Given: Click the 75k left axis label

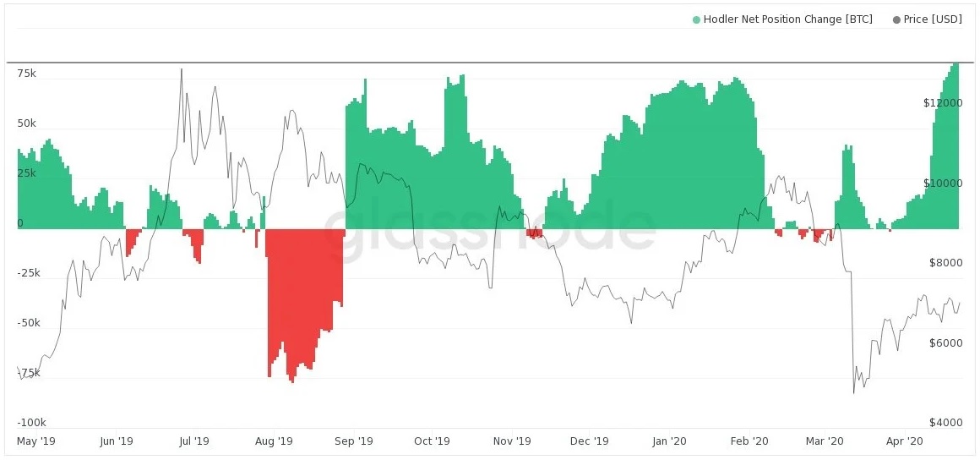Looking at the screenshot, I should 27,74.
